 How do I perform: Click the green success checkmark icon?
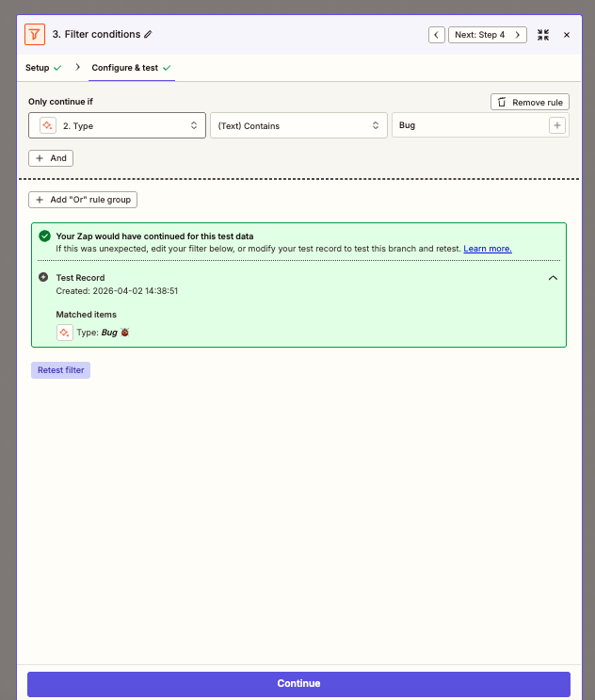point(44,236)
